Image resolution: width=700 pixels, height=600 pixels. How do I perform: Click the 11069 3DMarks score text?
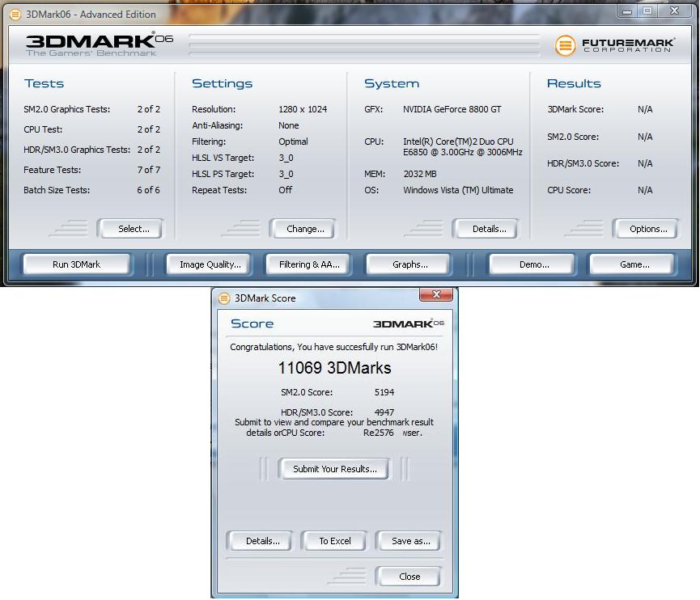click(334, 368)
